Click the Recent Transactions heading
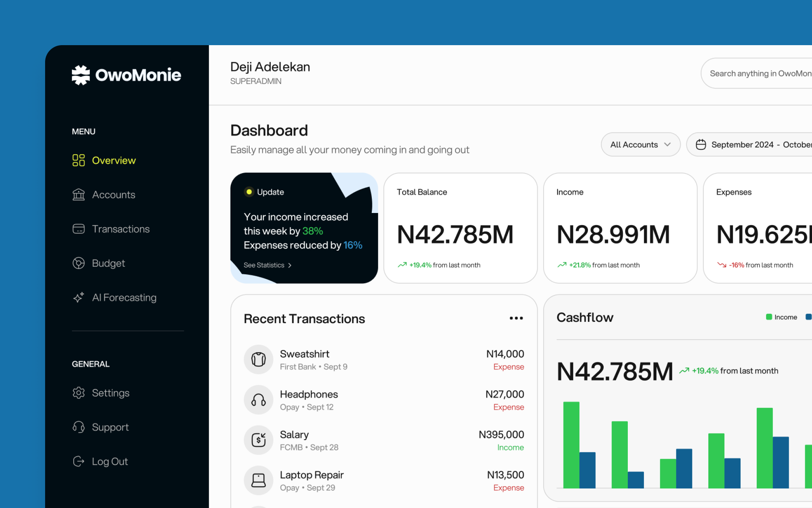 [x=304, y=319]
